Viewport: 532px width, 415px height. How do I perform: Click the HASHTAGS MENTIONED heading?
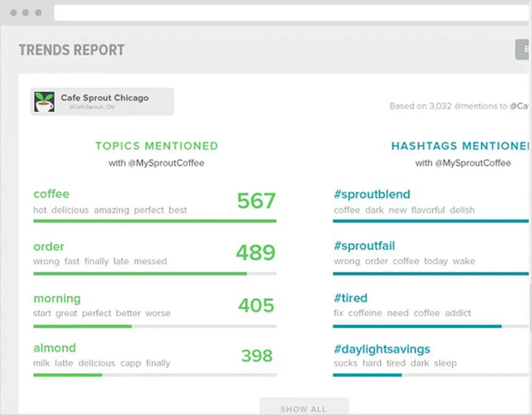tap(461, 146)
